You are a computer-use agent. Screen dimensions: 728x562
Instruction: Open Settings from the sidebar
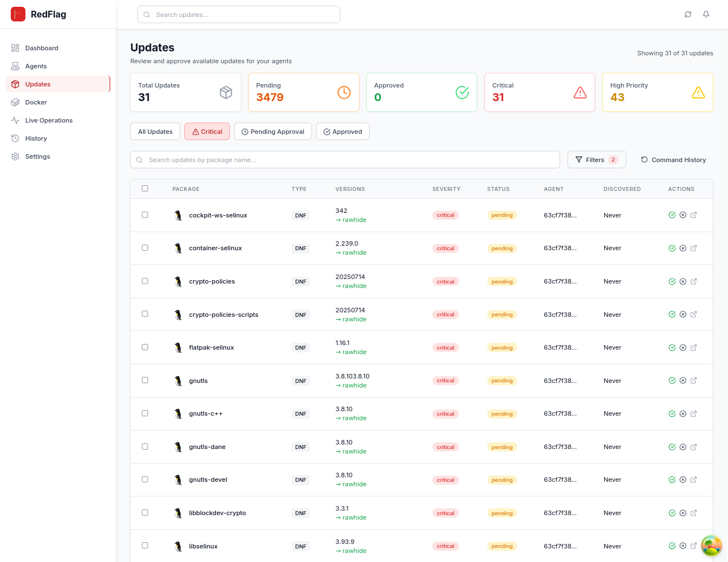[x=37, y=156]
